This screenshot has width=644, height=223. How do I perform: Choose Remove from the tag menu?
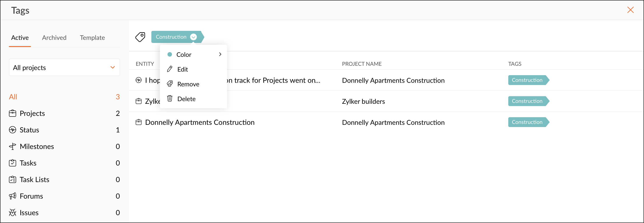click(188, 84)
